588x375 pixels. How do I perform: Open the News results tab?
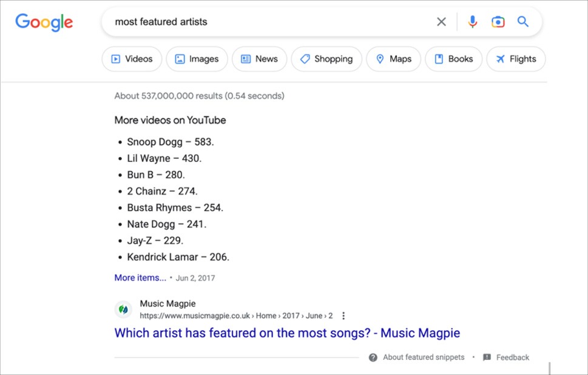(259, 59)
